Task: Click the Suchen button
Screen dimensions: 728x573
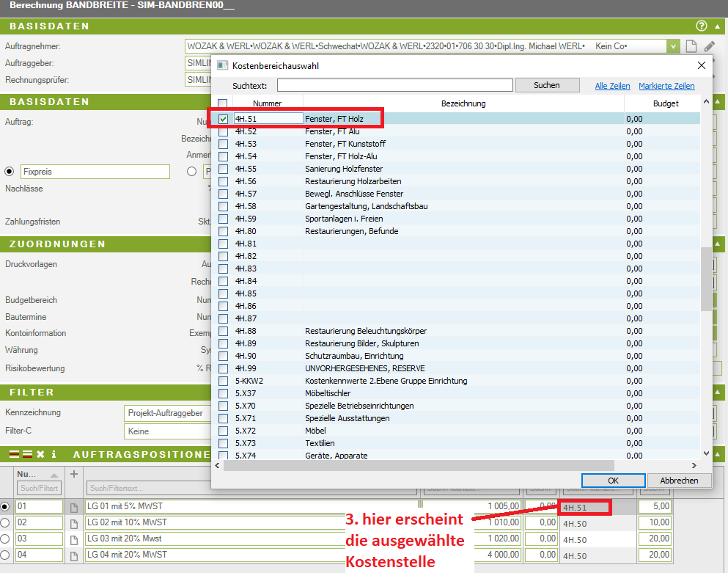Action: pos(547,85)
